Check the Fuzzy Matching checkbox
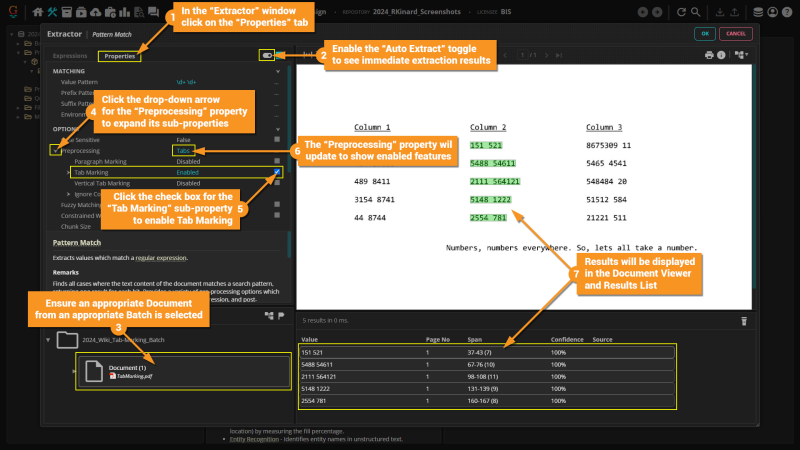The width and height of the screenshot is (800, 450). [x=277, y=204]
